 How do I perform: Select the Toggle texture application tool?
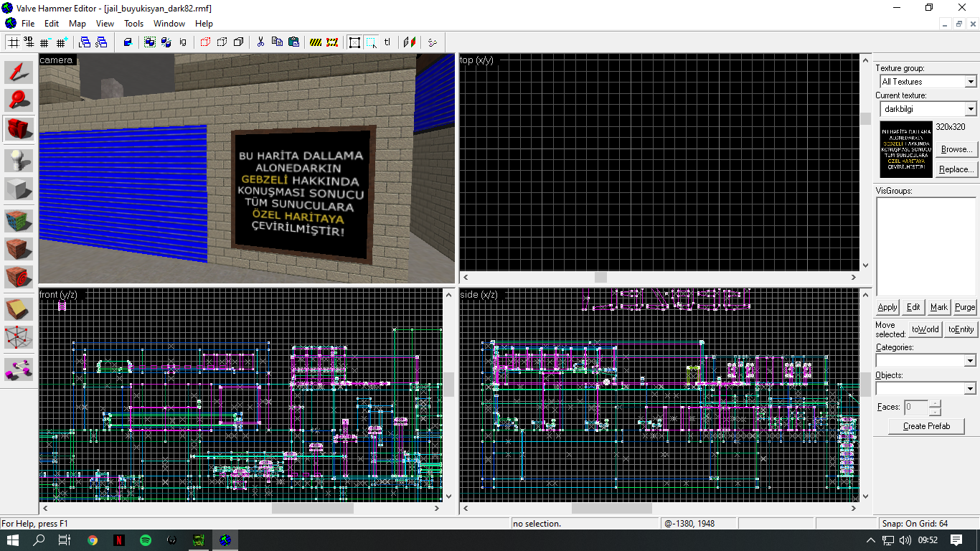pyautogui.click(x=19, y=220)
